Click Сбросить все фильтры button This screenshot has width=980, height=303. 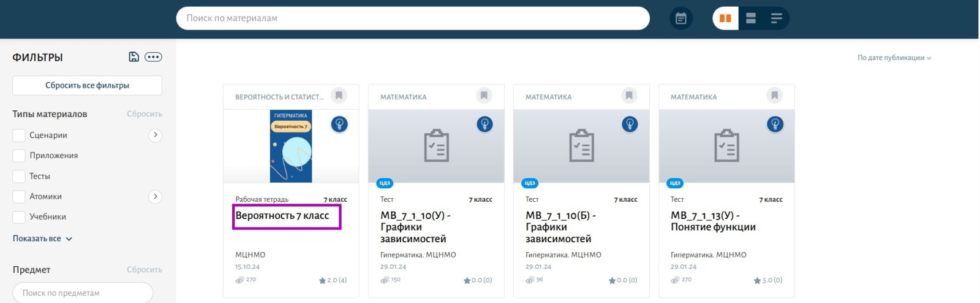pyautogui.click(x=87, y=85)
